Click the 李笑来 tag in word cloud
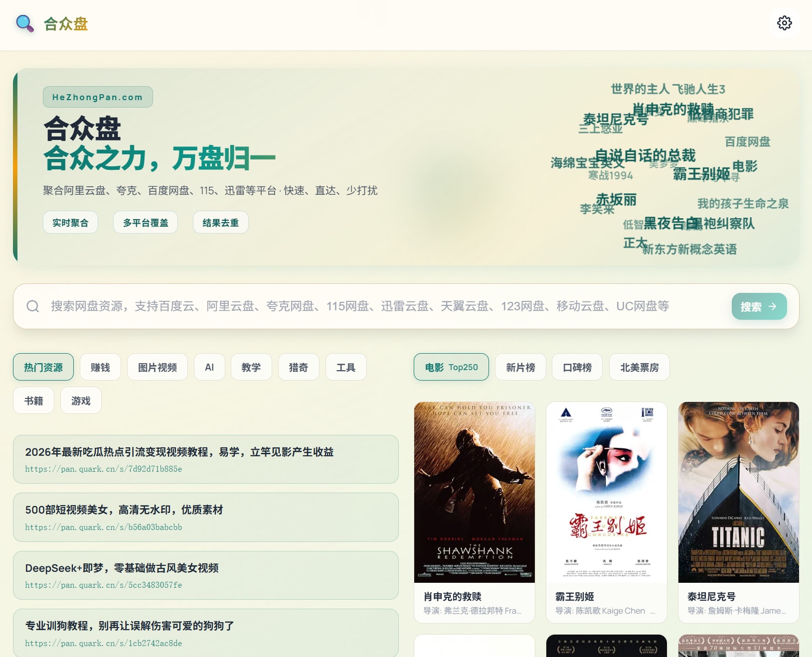Viewport: 812px width, 657px height. pyautogui.click(x=597, y=209)
